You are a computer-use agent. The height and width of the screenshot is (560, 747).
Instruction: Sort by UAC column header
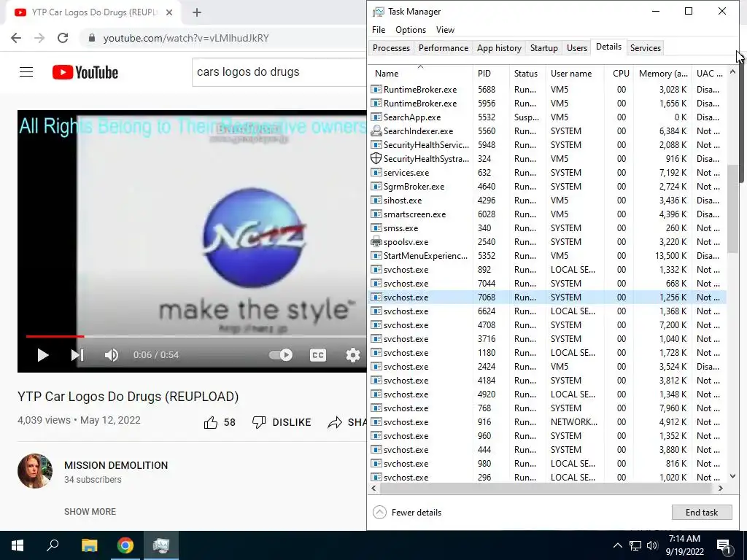709,74
